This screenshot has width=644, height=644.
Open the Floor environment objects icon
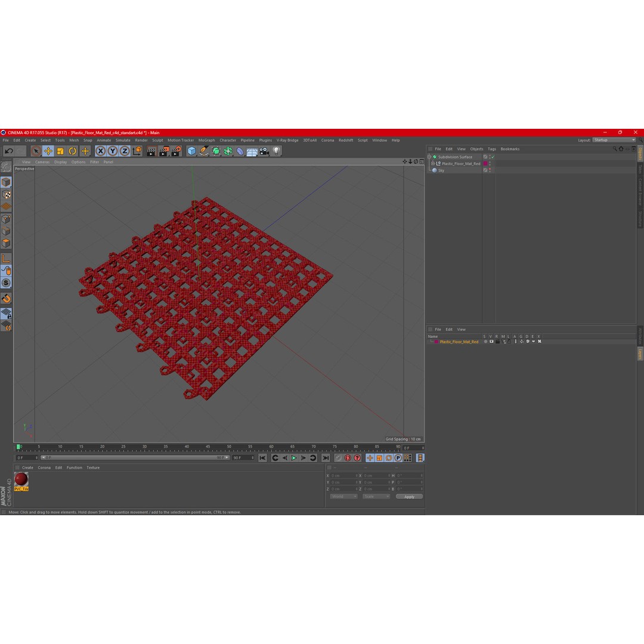pos(252,151)
